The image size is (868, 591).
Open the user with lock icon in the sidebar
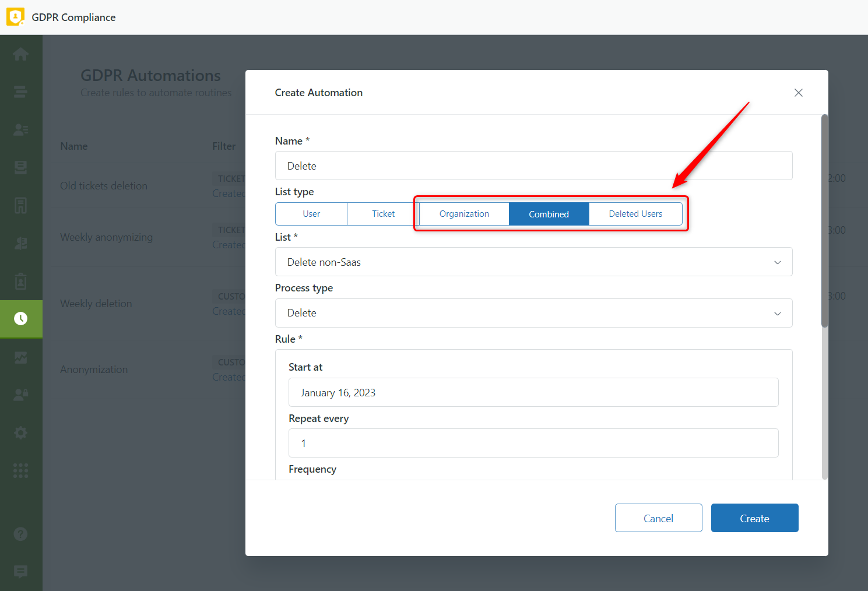point(21,395)
